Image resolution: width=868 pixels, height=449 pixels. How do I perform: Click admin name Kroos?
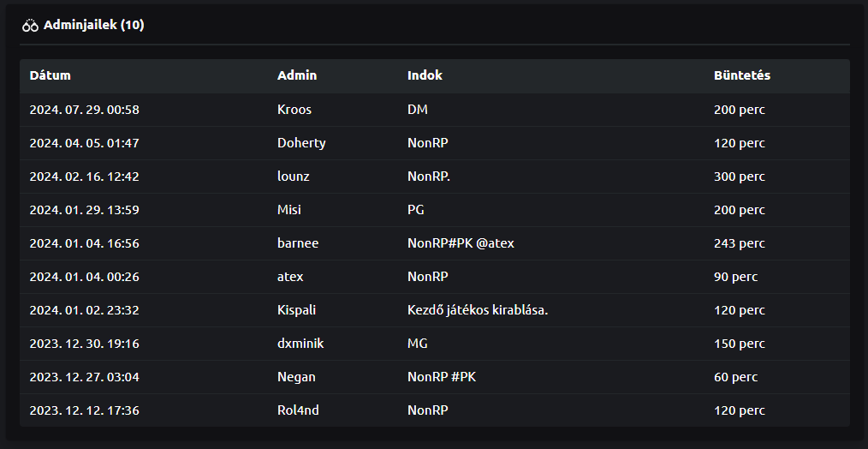[294, 110]
